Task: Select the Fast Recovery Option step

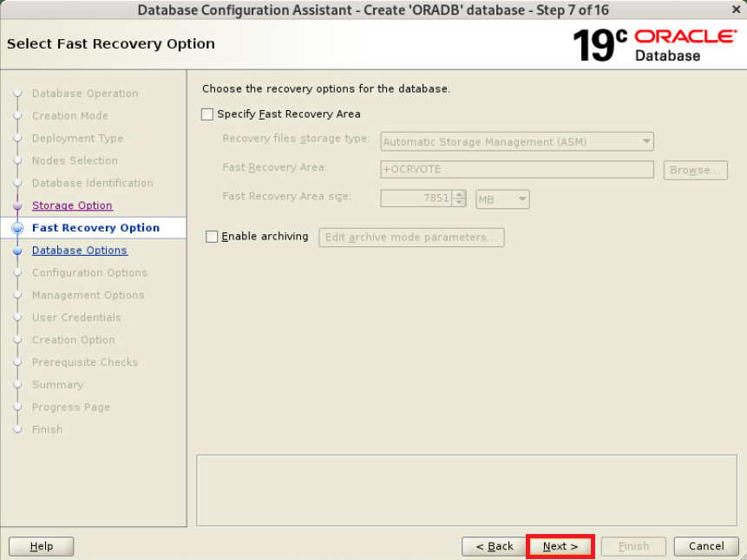Action: tap(95, 228)
